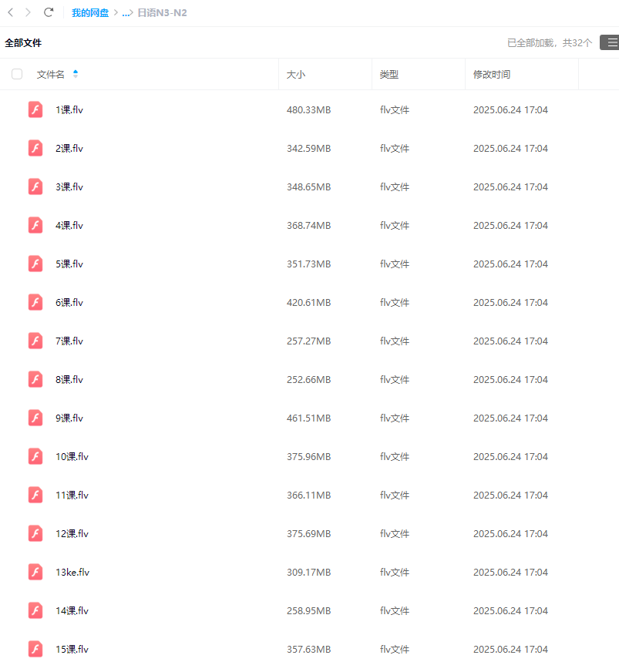The image size is (619, 672).
Task: Select the 全部文件 heading
Action: (x=23, y=43)
